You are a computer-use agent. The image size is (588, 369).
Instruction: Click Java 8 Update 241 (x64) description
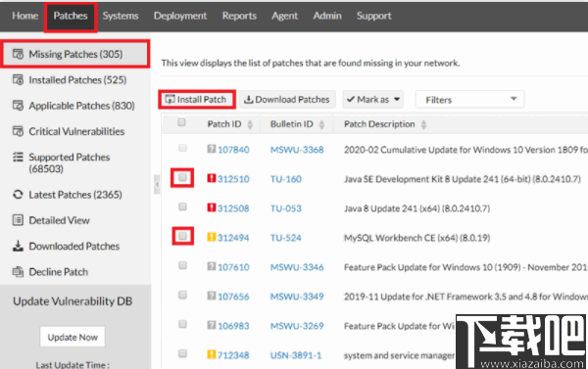417,208
